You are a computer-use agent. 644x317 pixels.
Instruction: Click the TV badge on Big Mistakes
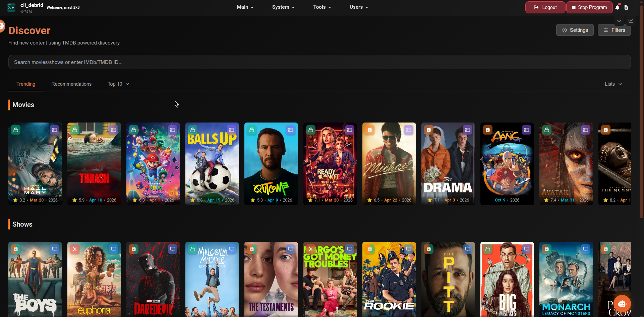pyautogui.click(x=527, y=249)
